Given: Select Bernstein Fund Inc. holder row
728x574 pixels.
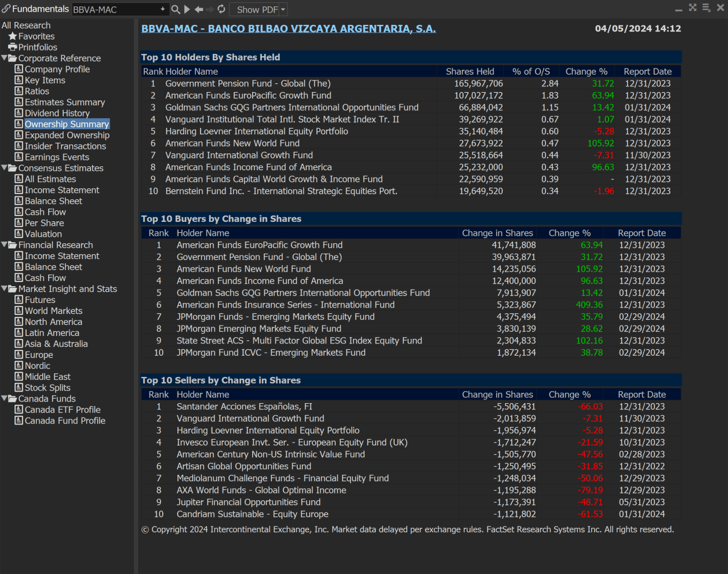Looking at the screenshot, I should pyautogui.click(x=411, y=192).
